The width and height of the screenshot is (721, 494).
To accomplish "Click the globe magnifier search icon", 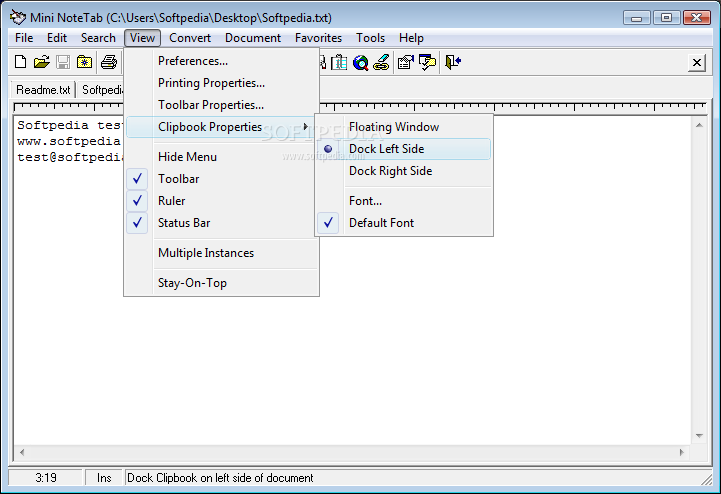I will pyautogui.click(x=360, y=63).
